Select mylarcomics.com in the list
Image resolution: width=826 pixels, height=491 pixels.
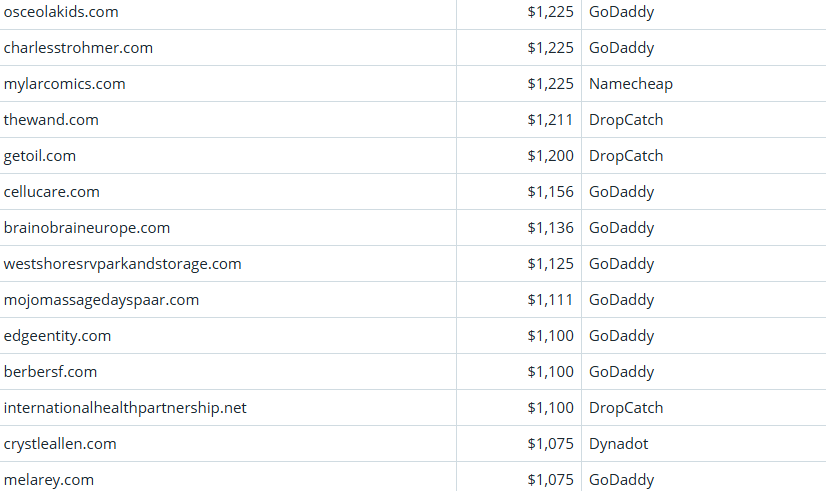[65, 84]
